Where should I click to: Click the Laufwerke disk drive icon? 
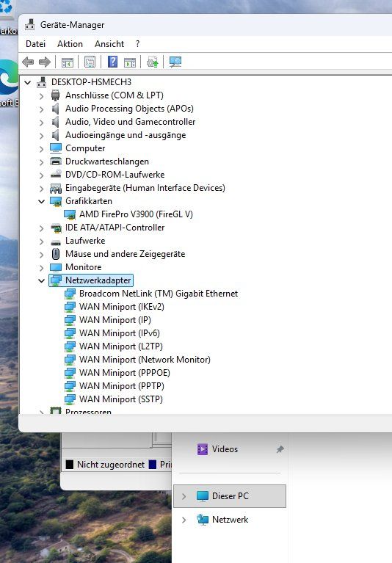pos(56,241)
